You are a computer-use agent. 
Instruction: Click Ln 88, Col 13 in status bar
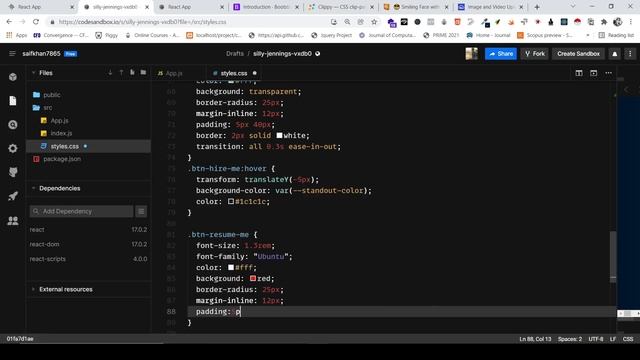pyautogui.click(x=535, y=339)
